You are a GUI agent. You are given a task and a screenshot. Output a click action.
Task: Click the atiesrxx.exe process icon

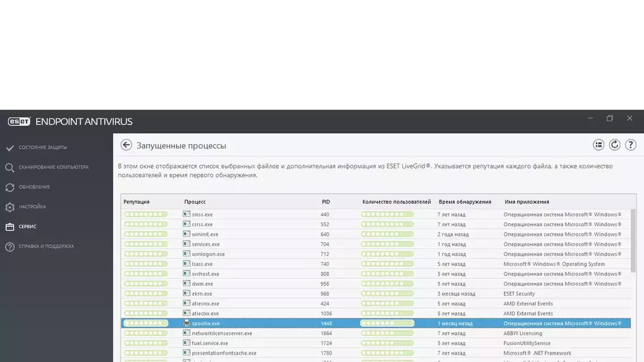coord(186,303)
